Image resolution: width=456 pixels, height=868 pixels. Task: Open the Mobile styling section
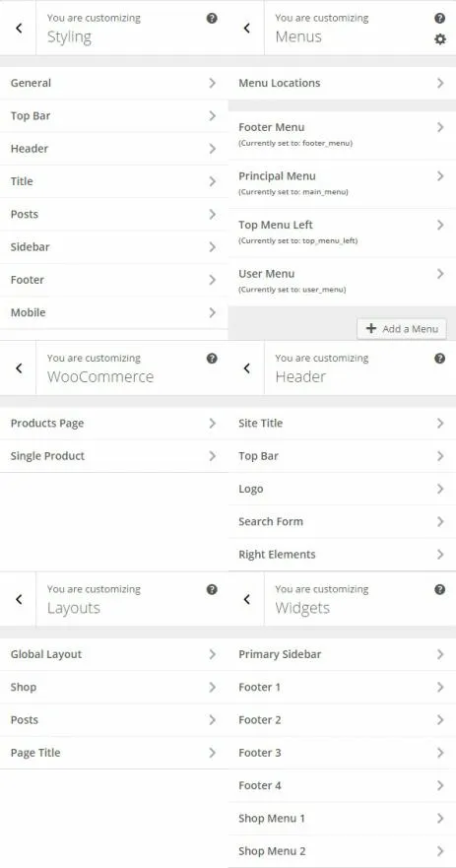[114, 312]
